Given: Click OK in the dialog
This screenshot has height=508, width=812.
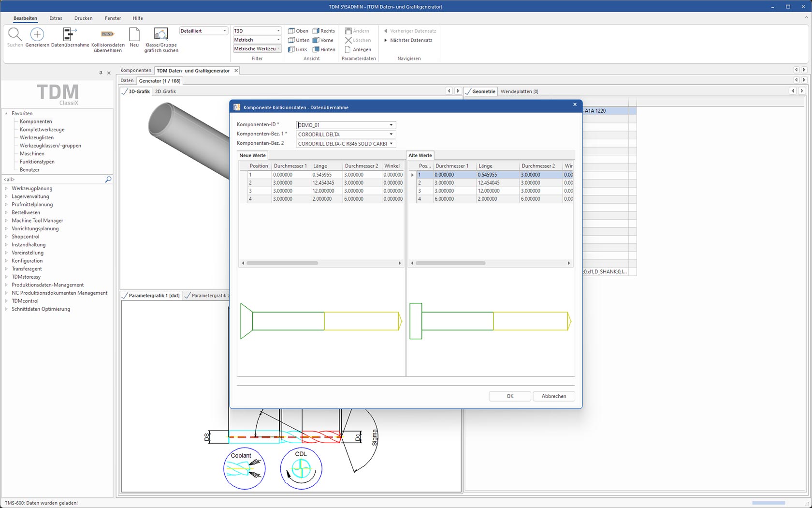Looking at the screenshot, I should (510, 396).
